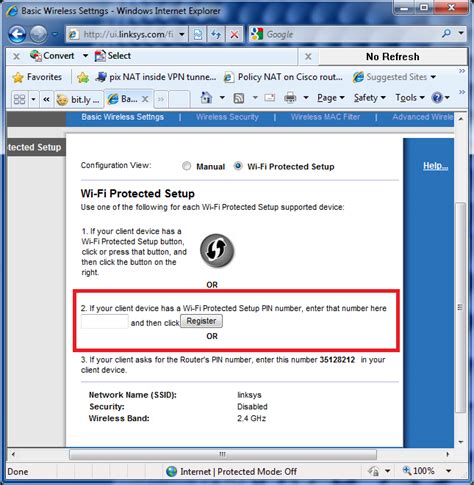
Task: Open search provider dropdown arrow
Action: [x=461, y=33]
